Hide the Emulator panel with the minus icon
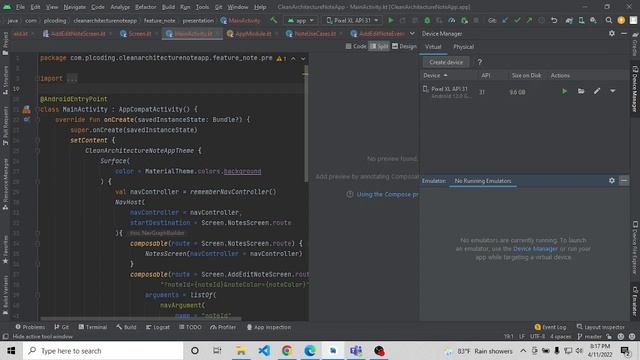Screen dimensions: 640x360 [x=624, y=180]
